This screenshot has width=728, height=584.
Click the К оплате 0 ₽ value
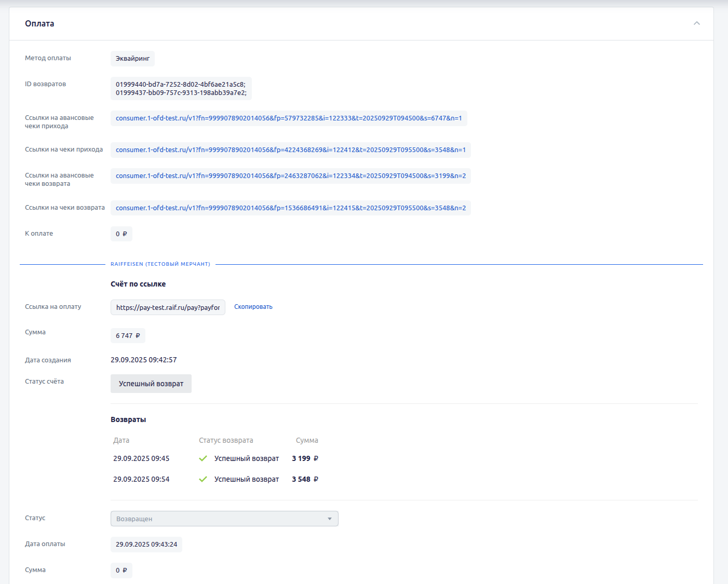[122, 234]
